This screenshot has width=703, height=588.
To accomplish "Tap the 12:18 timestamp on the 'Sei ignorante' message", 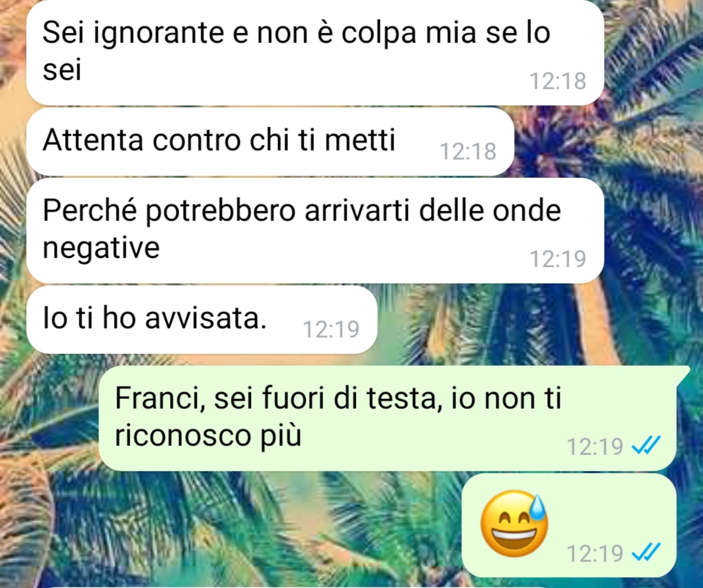I will [x=558, y=81].
